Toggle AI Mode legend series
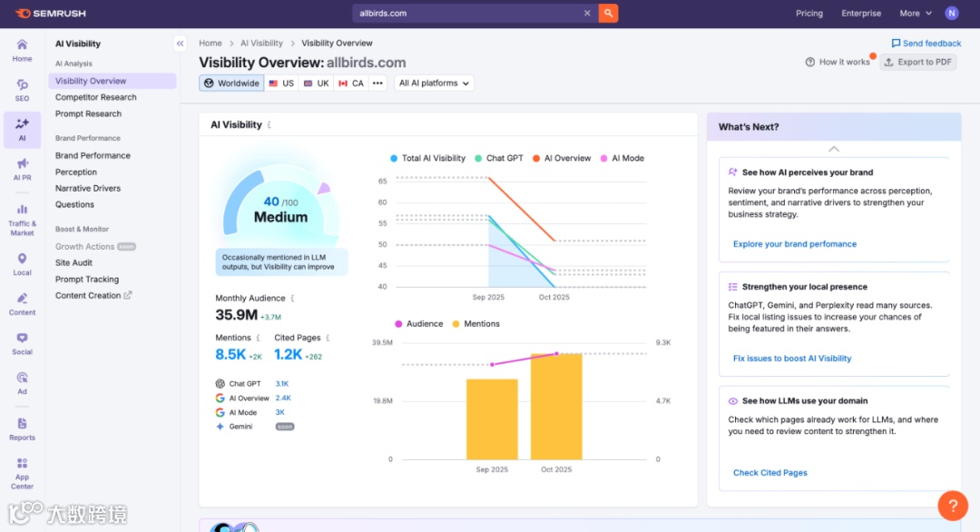Image resolution: width=980 pixels, height=532 pixels. point(622,158)
